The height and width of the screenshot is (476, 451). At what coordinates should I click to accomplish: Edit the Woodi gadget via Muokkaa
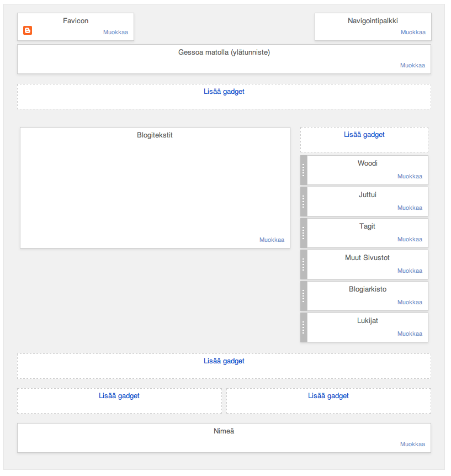pyautogui.click(x=410, y=176)
